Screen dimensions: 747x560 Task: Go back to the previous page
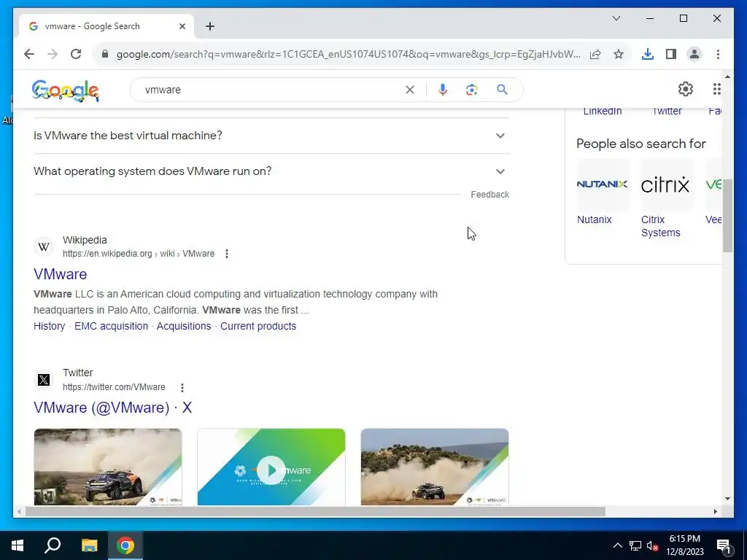click(29, 54)
